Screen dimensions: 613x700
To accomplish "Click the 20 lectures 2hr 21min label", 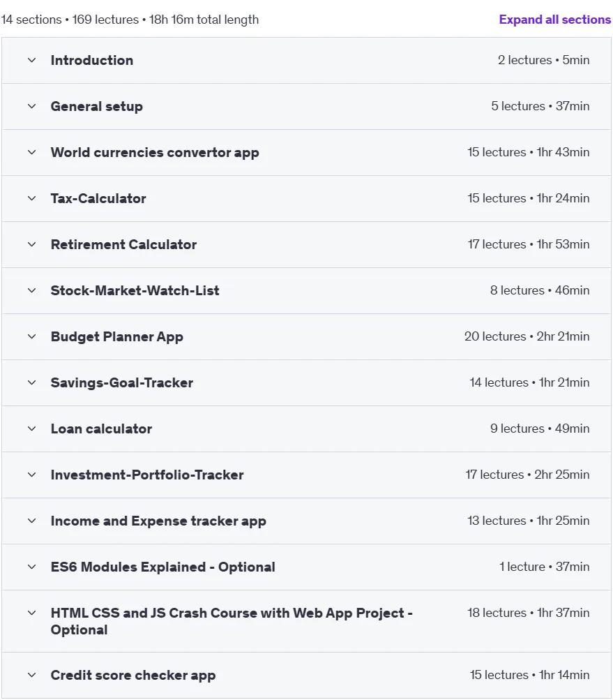I will click(527, 336).
